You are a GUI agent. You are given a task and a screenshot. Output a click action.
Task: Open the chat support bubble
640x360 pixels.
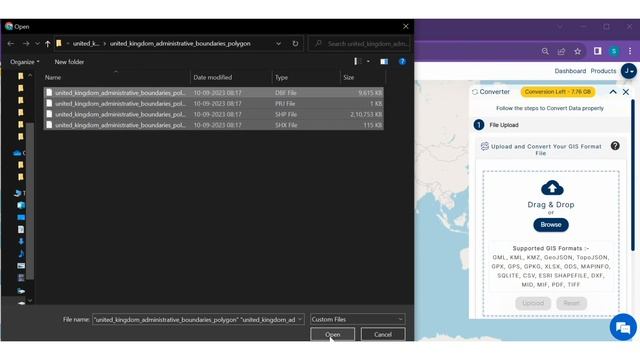tap(622, 327)
